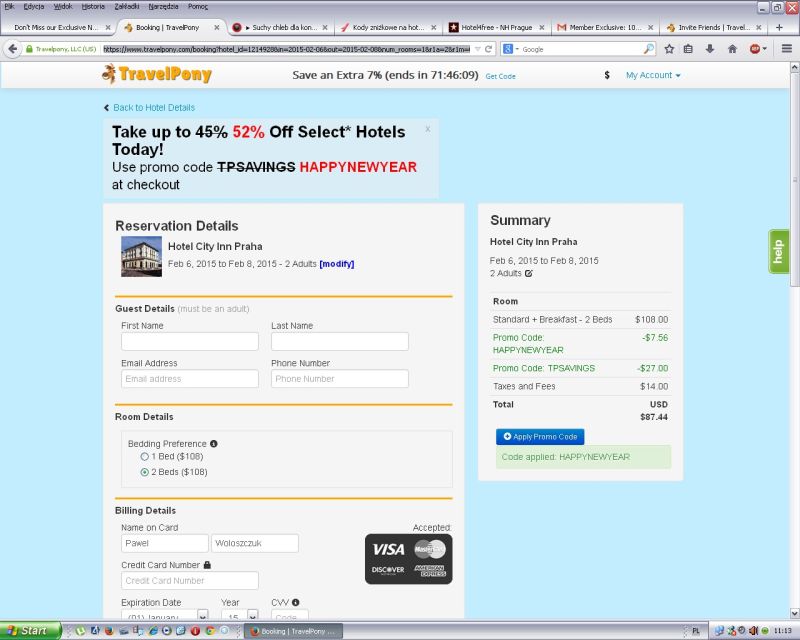Open the Adblock icon dropdown arrow
Screen dimensions: 800x640
click(x=764, y=49)
